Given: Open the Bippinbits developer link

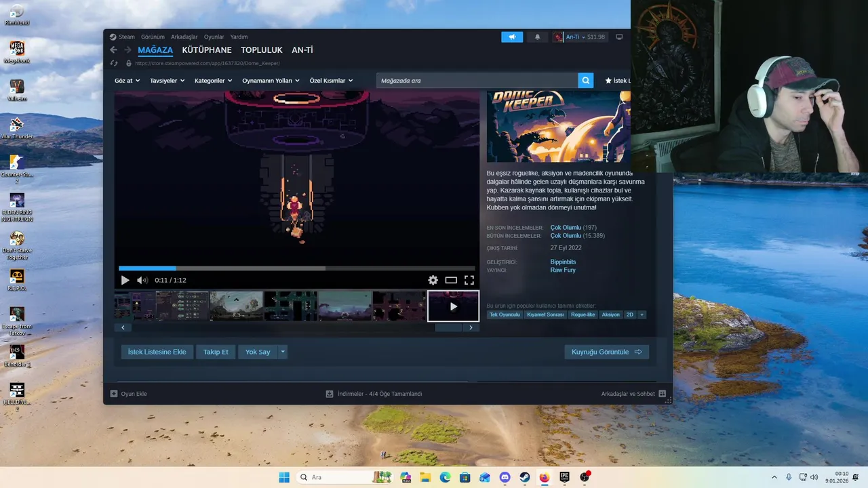Looking at the screenshot, I should (x=563, y=262).
